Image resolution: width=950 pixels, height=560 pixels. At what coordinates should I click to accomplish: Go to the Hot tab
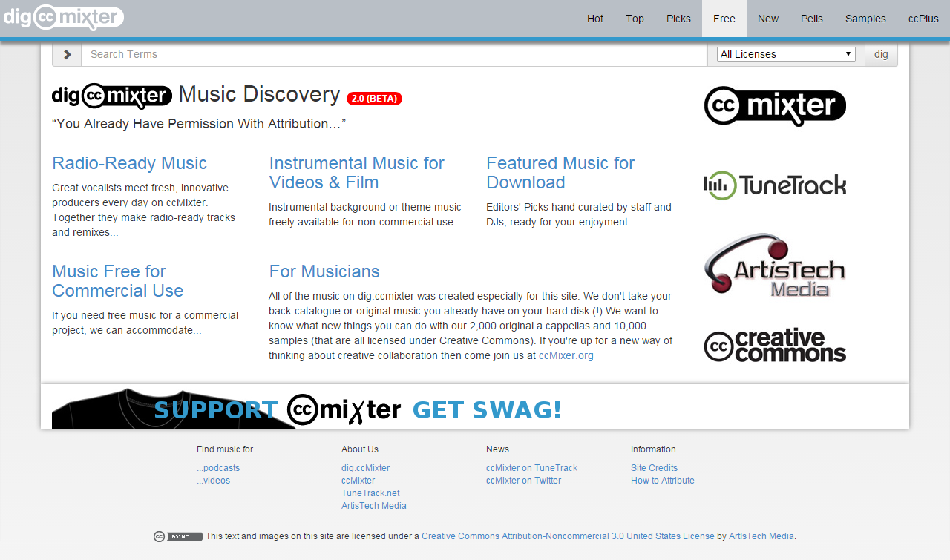coord(595,19)
